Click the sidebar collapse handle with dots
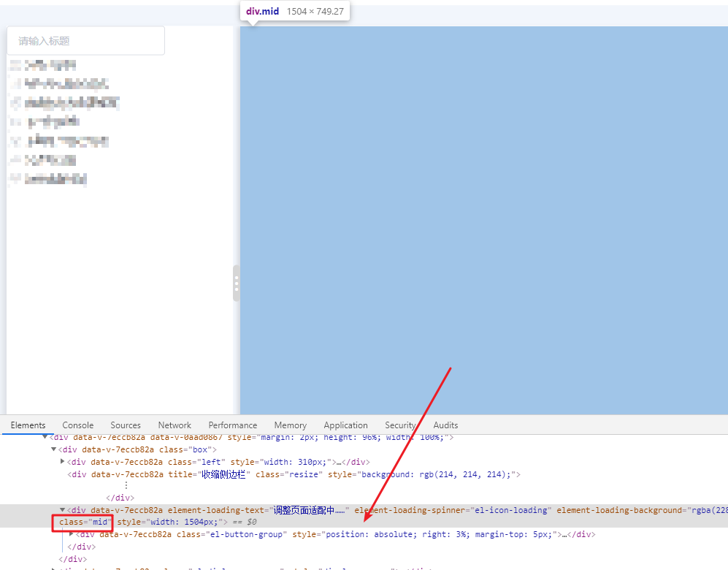This screenshot has height=570, width=728. click(236, 283)
